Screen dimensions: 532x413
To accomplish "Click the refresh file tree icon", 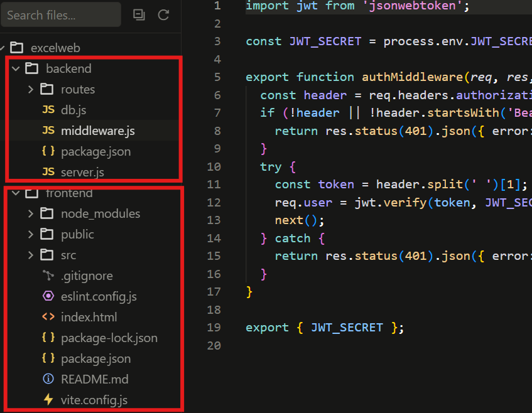I will pos(163,15).
